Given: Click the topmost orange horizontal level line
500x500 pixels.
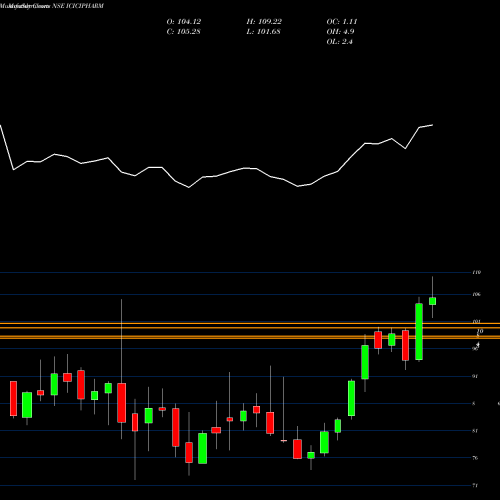Looking at the screenshot, I should [250, 323].
